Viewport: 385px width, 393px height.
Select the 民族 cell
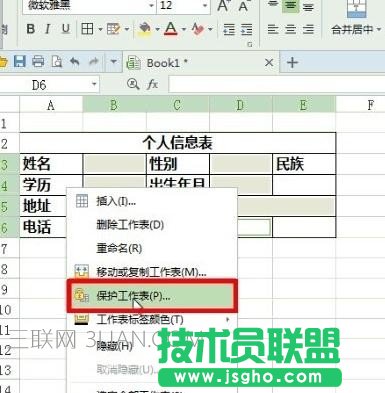point(304,164)
